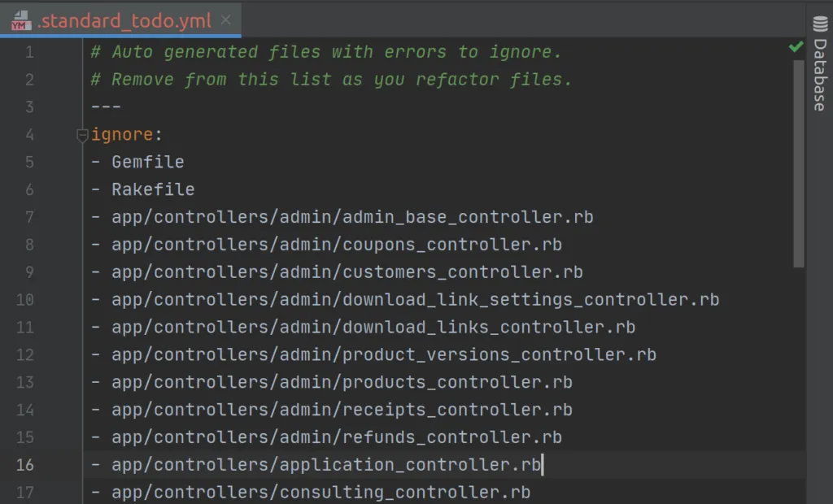Click the first comment line about auto generated files
The width and height of the screenshot is (833, 504).
coord(325,52)
